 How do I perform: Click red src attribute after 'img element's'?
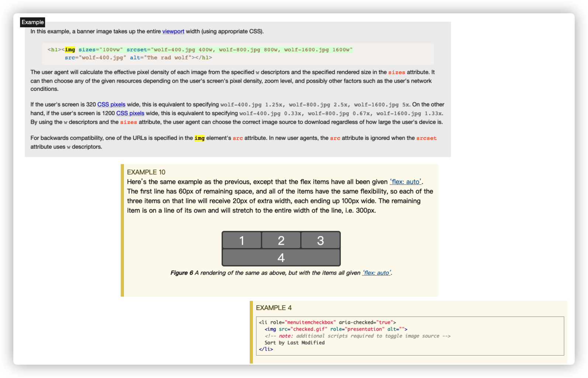tap(238, 138)
